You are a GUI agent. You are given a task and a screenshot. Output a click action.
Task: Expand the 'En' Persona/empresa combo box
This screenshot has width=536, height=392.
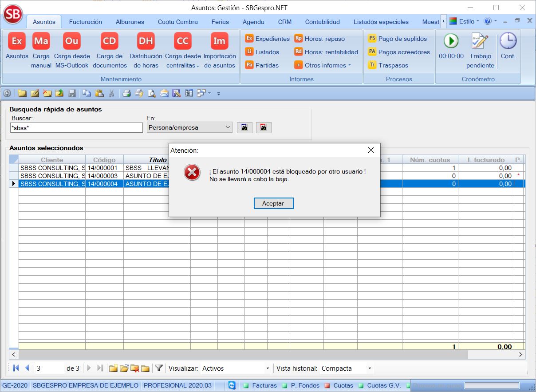[228, 127]
